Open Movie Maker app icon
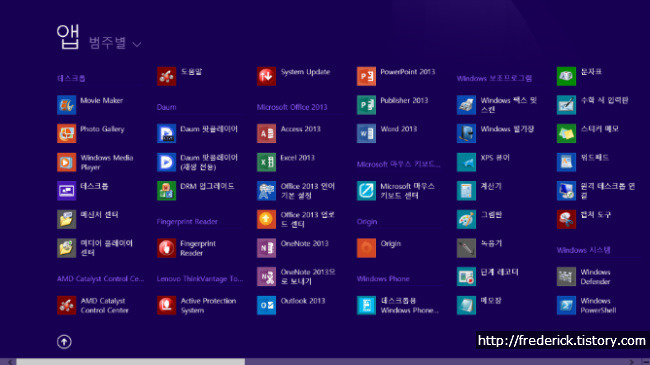 tap(66, 105)
